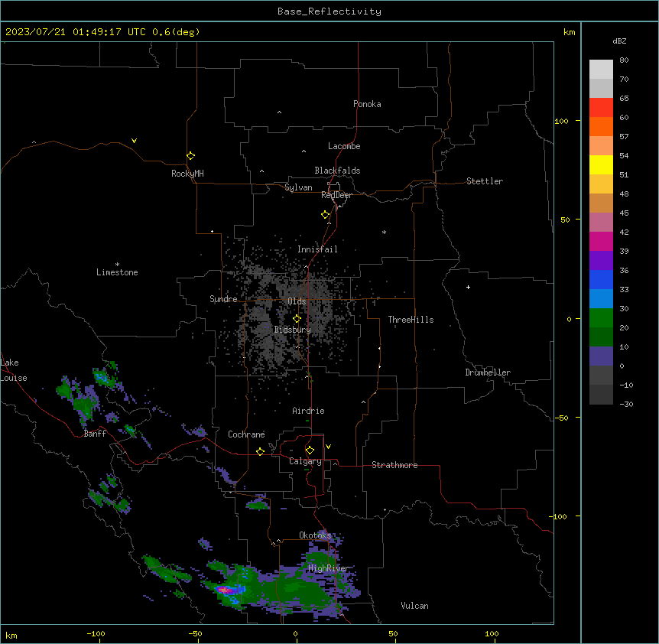Viewport: 659px width, 644px height.
Task: Click the 42 dBZ magenta color swatch
Action: (601, 241)
